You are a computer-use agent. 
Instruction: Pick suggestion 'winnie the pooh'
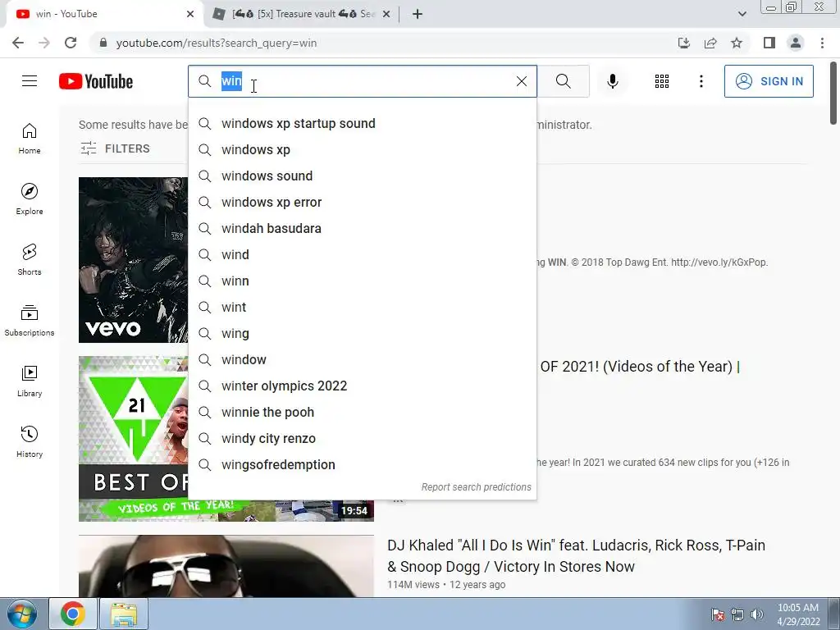[x=362, y=412]
